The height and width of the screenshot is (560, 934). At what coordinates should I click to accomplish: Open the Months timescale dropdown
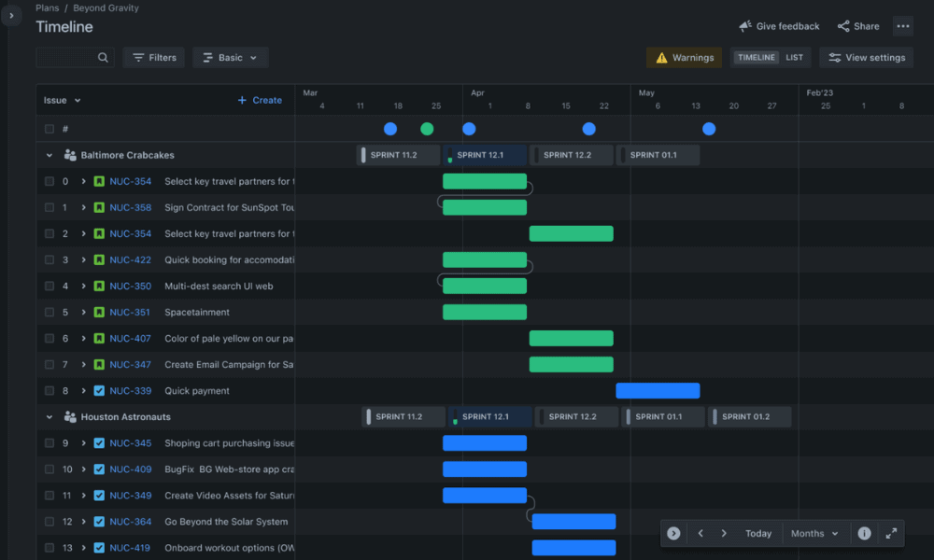814,534
